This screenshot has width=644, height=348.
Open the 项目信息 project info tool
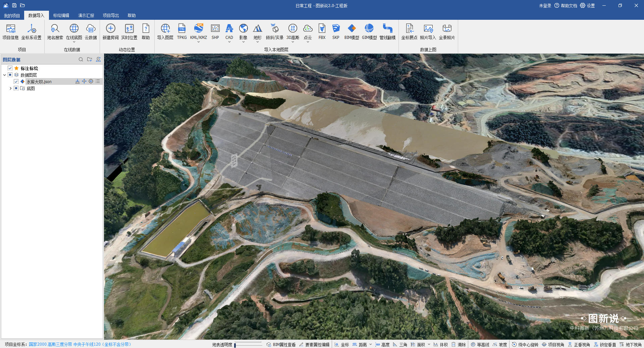pyautogui.click(x=11, y=32)
